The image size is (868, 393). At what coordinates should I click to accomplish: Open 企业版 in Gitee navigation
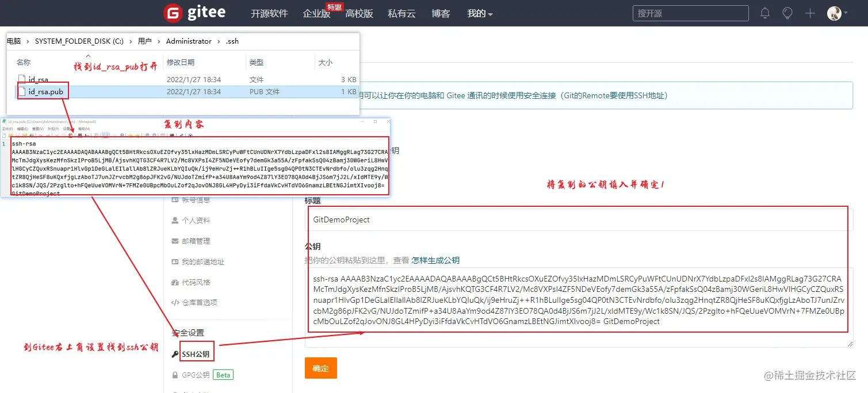(316, 13)
